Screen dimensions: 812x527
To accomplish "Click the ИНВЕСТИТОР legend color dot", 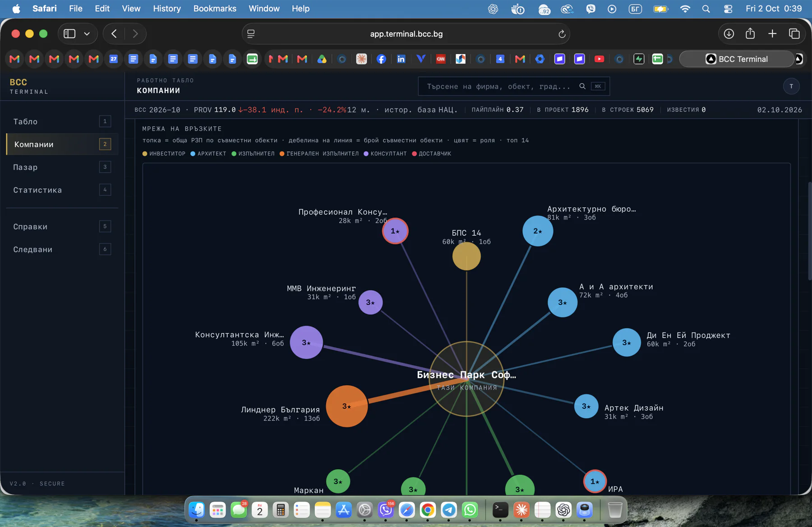I will pyautogui.click(x=145, y=154).
